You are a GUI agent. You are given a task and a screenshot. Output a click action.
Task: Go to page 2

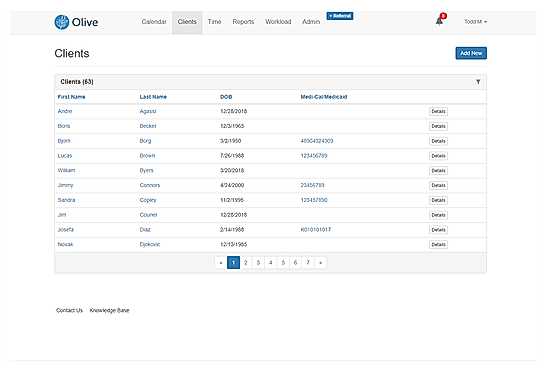246,263
